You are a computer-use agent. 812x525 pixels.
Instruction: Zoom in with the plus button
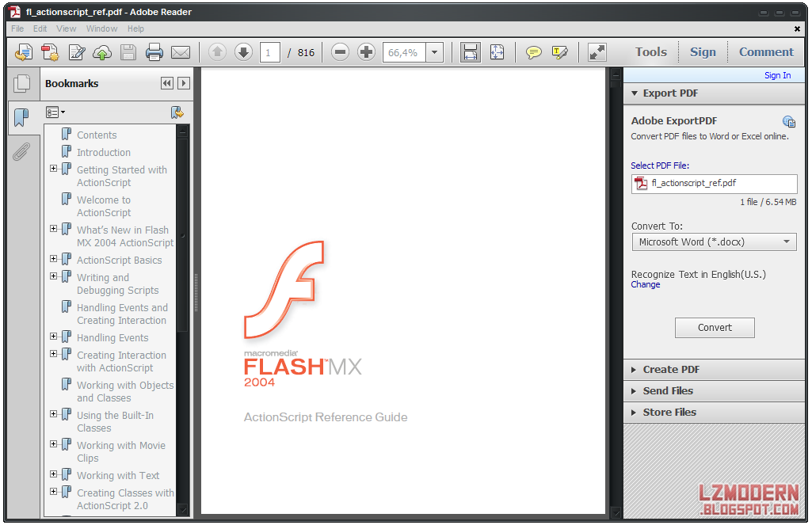tap(366, 51)
